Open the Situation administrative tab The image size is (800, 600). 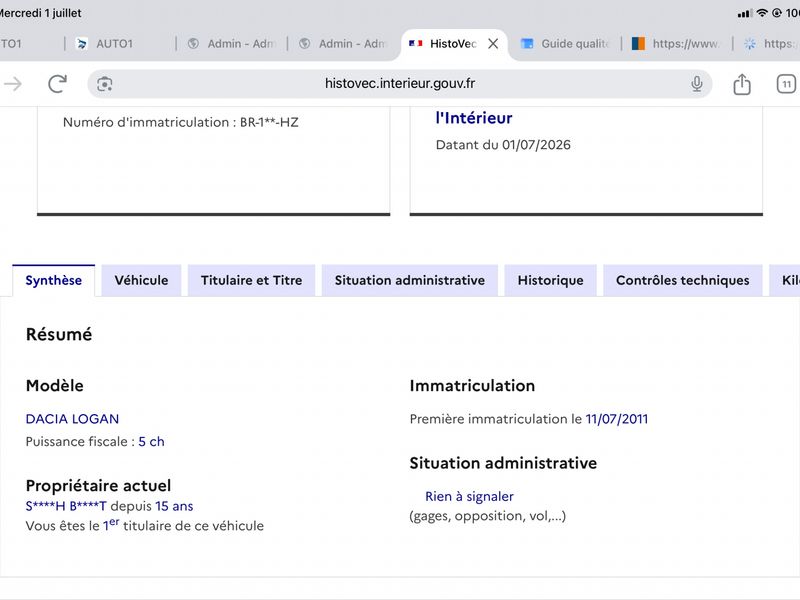pos(410,280)
